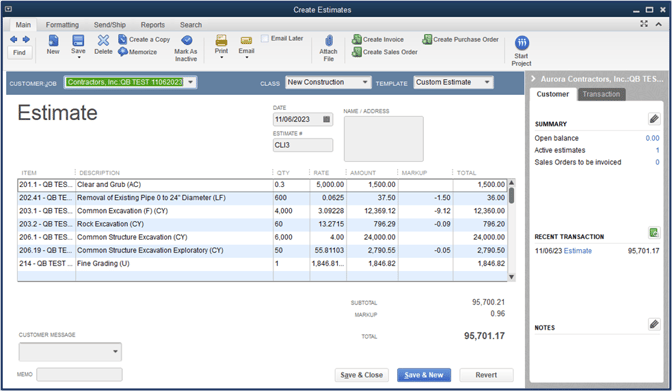Click the Memo input field
Screen dimensions: 672x391
79,374
